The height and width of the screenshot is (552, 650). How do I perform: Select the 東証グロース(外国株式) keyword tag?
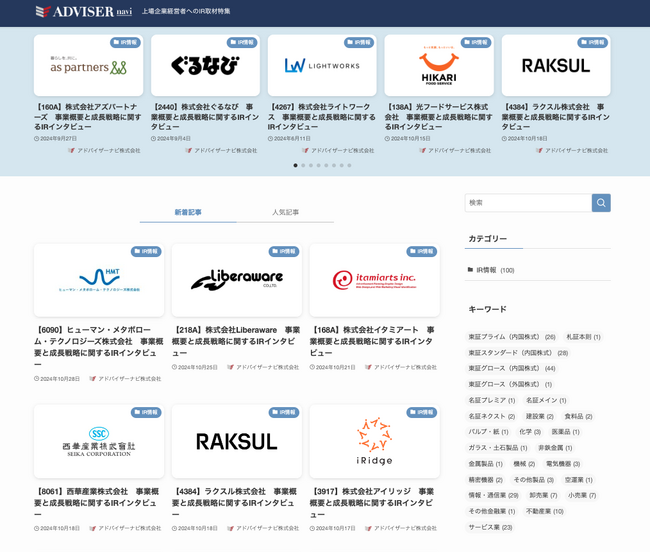(510, 384)
